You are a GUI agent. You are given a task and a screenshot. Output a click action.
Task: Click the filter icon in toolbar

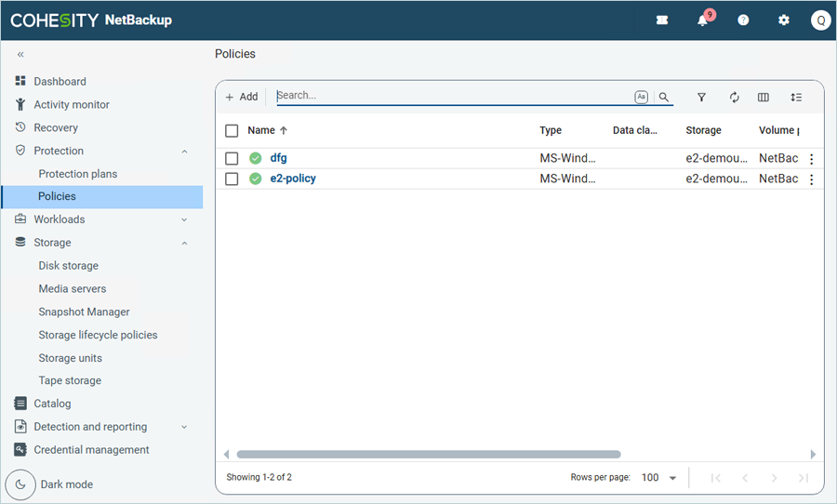pyautogui.click(x=701, y=97)
